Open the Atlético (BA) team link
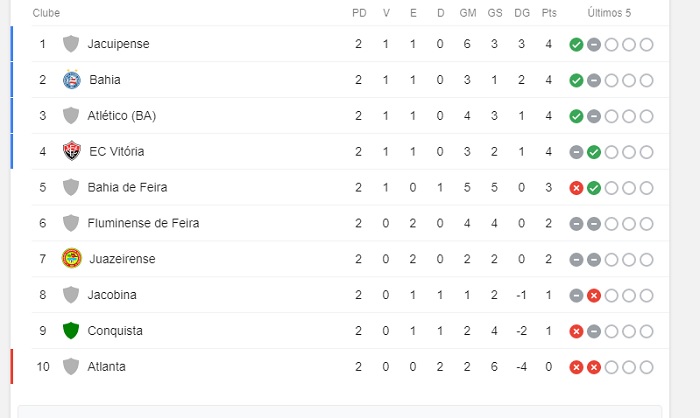The height and width of the screenshot is (418, 700). coord(121,116)
